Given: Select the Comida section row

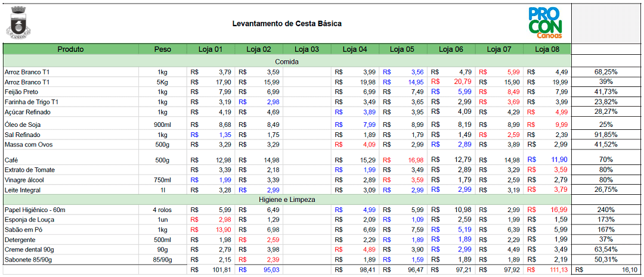Looking at the screenshot, I should pyautogui.click(x=287, y=61).
